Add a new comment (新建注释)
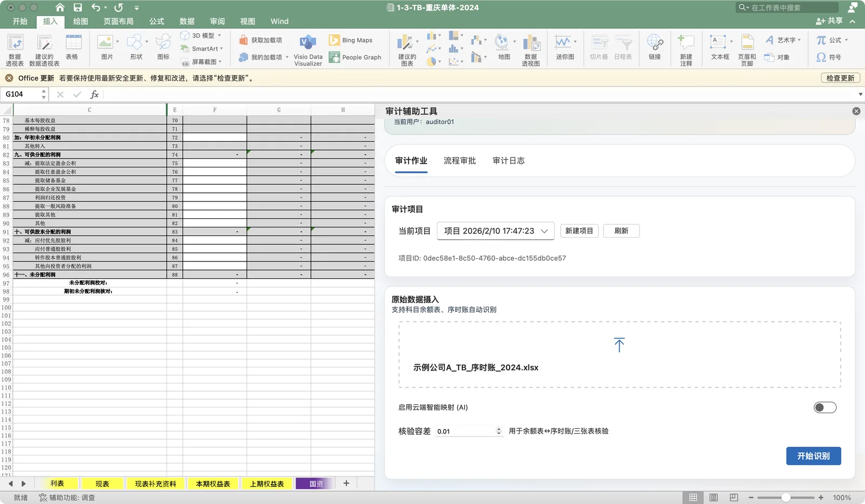 pyautogui.click(x=686, y=49)
